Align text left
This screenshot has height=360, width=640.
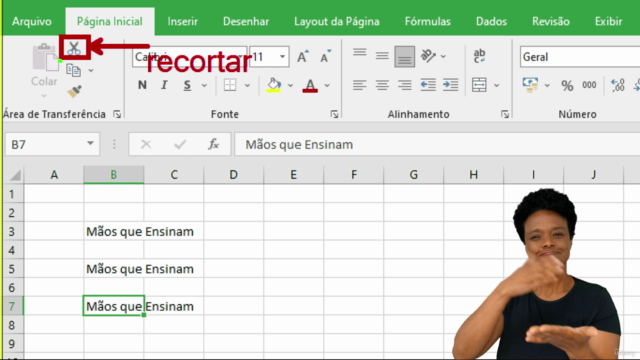tap(360, 85)
